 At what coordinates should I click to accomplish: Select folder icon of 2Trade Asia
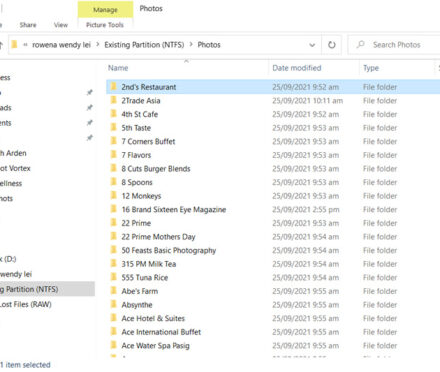[114, 100]
